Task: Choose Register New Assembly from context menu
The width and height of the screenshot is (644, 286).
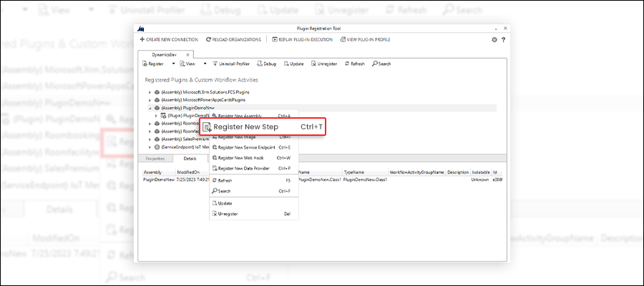Action: pos(254,116)
